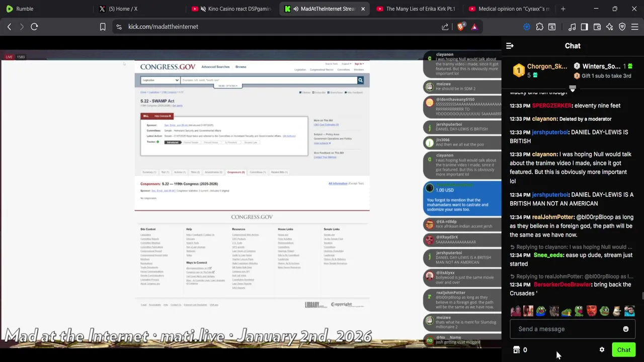Open Brave Shields lion icon
The height and width of the screenshot is (362, 644).
pyautogui.click(x=460, y=27)
